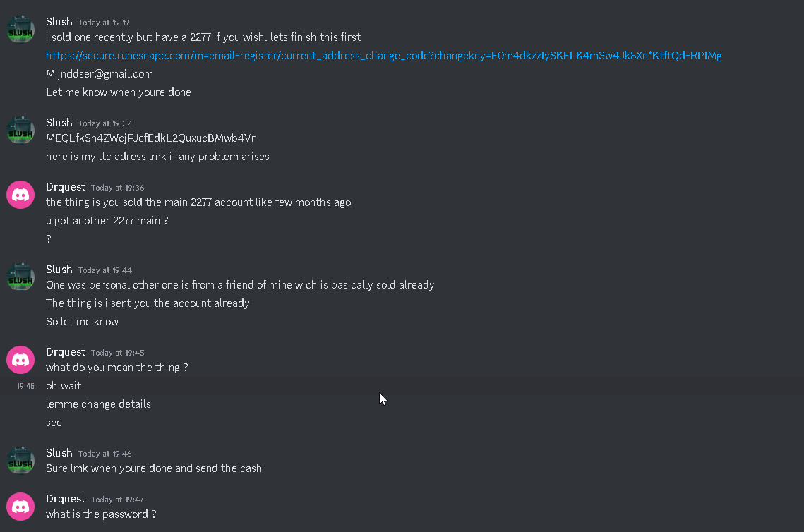804x532 pixels.
Task: Click the Slush username at 19:46
Action: click(59, 453)
